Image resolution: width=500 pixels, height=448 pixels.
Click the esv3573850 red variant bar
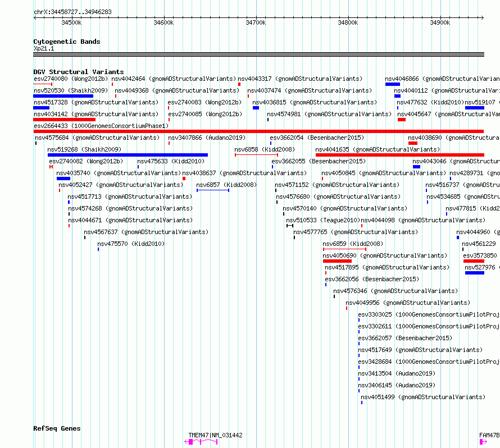(x=474, y=261)
